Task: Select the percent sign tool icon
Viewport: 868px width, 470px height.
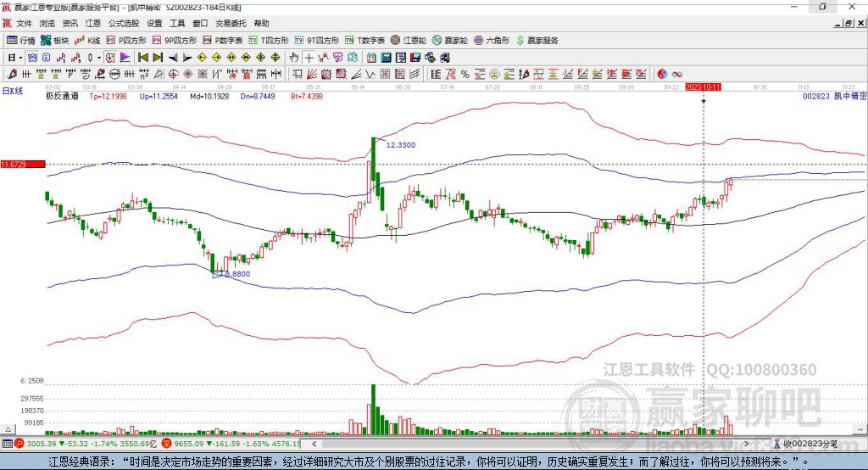Action: (x=465, y=75)
